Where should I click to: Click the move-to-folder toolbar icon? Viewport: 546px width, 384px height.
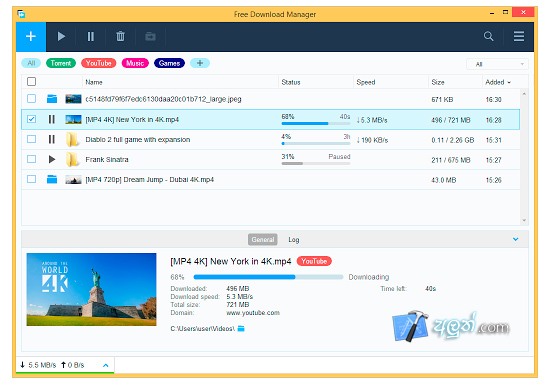pos(150,37)
